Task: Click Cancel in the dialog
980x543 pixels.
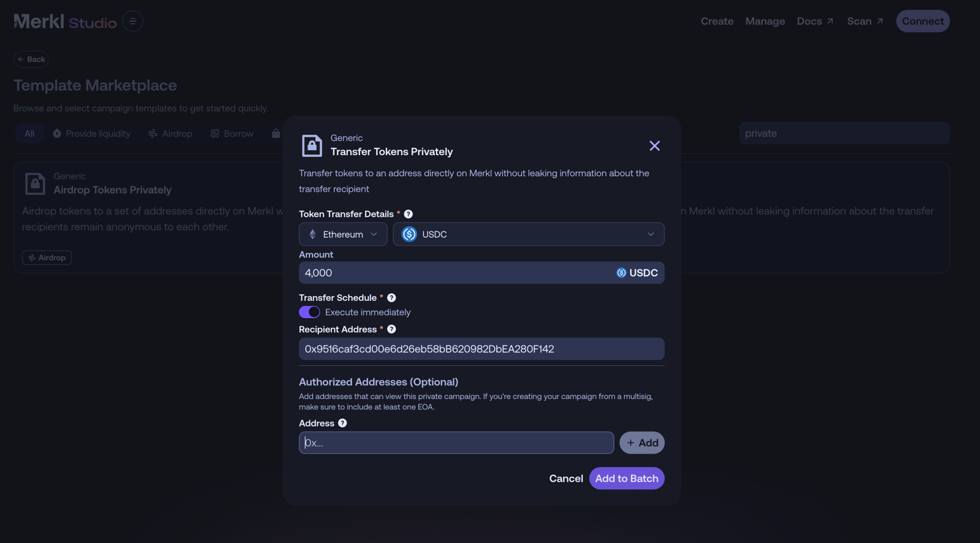Action: click(566, 479)
